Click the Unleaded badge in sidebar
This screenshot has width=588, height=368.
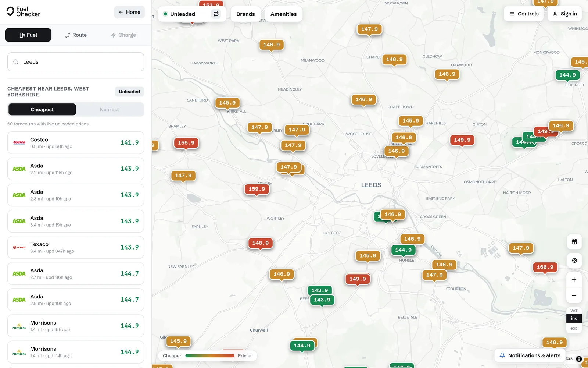129,92
